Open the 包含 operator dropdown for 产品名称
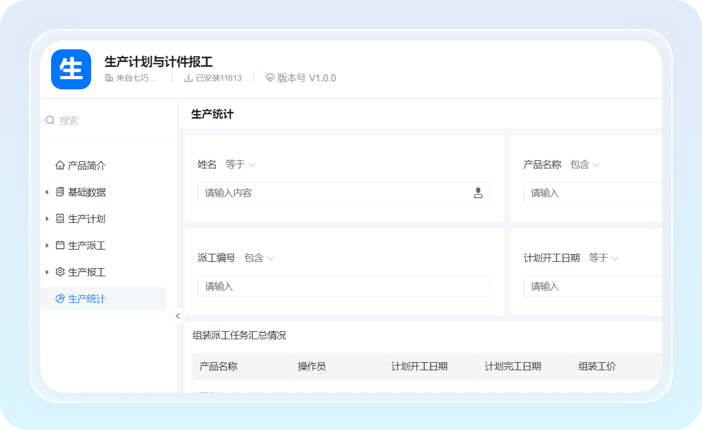702x430 pixels. coord(584,164)
